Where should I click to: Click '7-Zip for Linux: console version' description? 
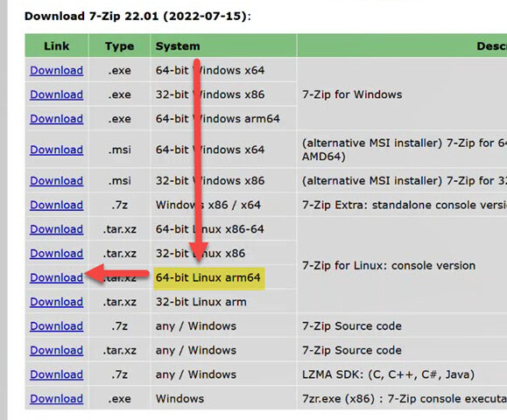pyautogui.click(x=389, y=266)
